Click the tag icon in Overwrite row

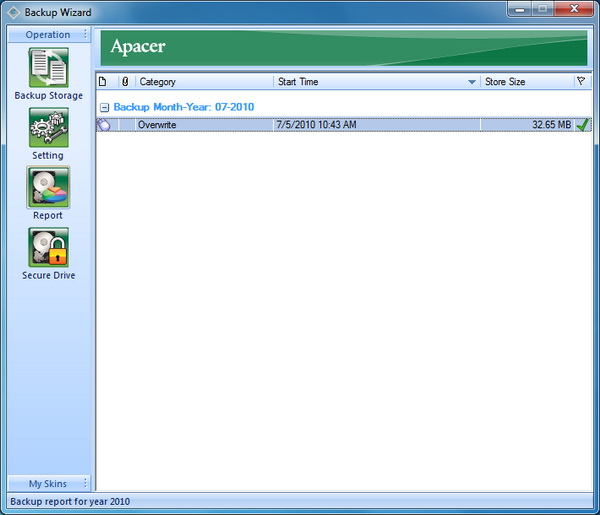point(103,125)
